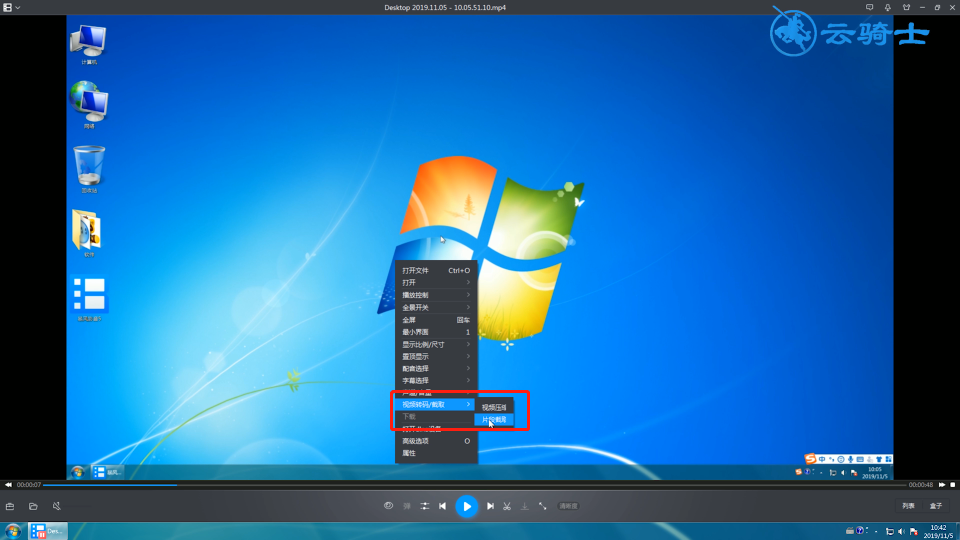This screenshot has height=540, width=960.
Task: Show the 列表 playlist panel
Action: tap(908, 506)
